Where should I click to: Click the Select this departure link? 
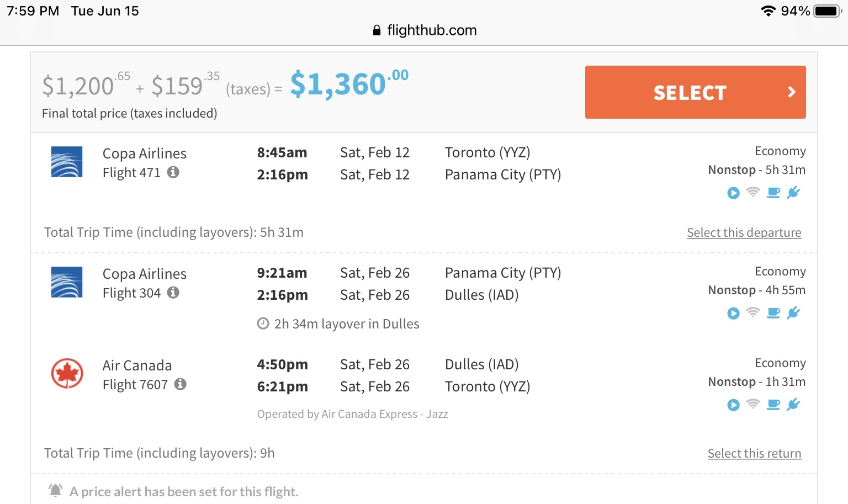pyautogui.click(x=744, y=232)
